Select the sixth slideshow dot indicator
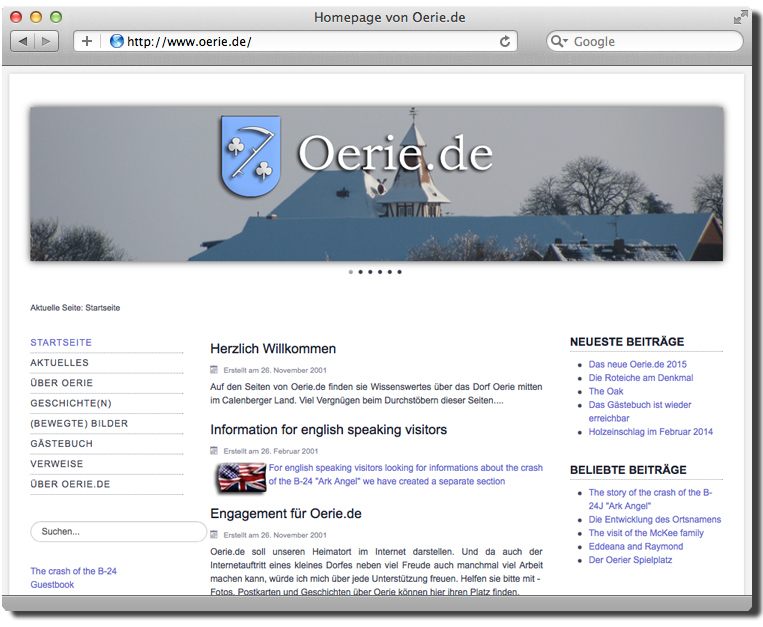The image size is (763, 627). tap(400, 272)
